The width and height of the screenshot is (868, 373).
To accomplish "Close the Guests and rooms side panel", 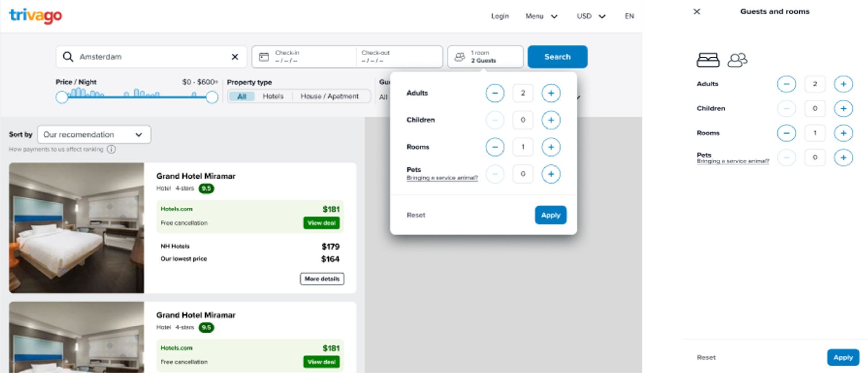I will 697,12.
